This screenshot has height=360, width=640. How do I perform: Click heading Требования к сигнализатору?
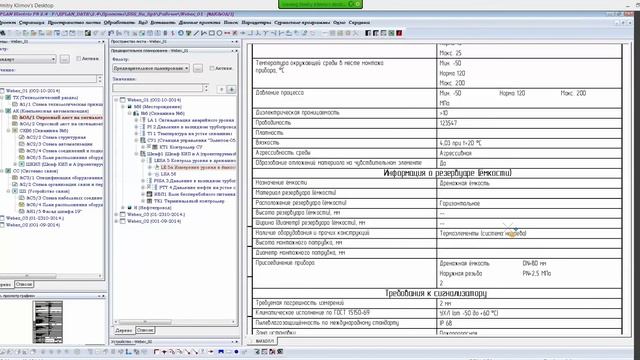pyautogui.click(x=436, y=293)
